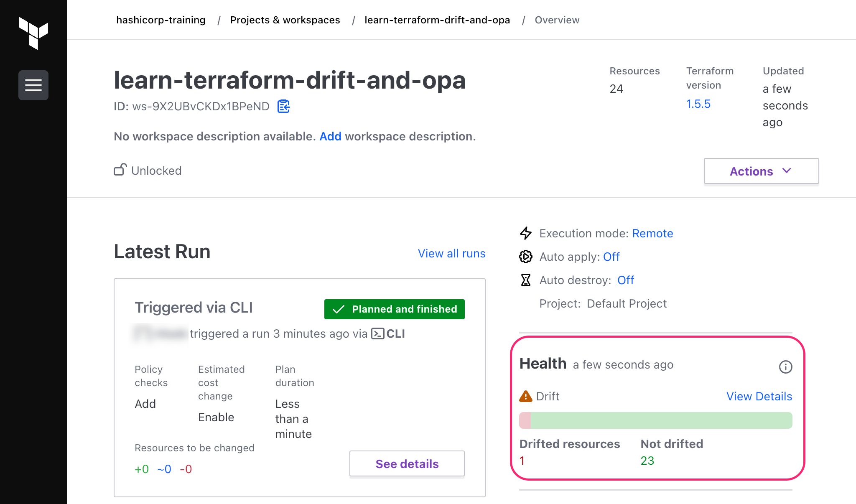Click the ~0 resources to change count
Image resolution: width=856 pixels, height=504 pixels.
point(164,469)
